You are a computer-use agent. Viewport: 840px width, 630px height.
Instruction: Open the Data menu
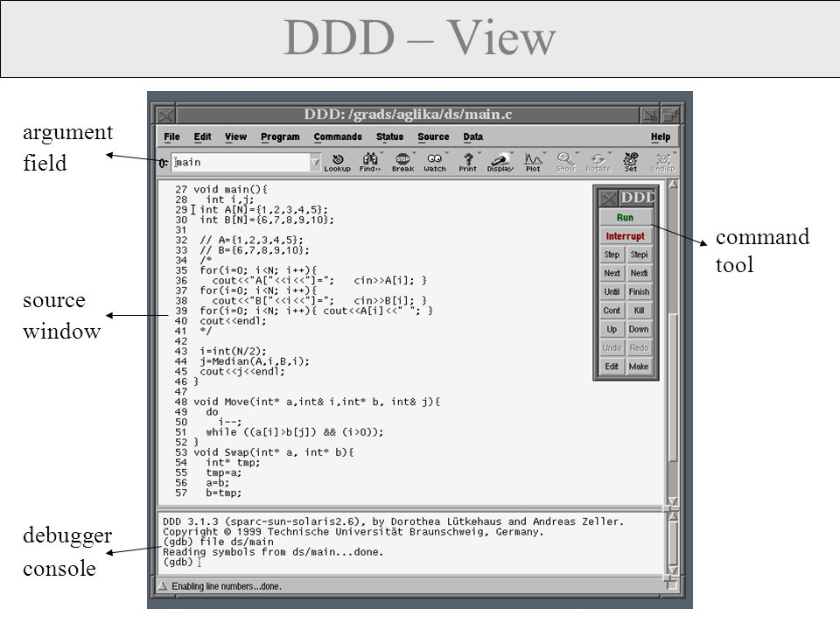(473, 136)
